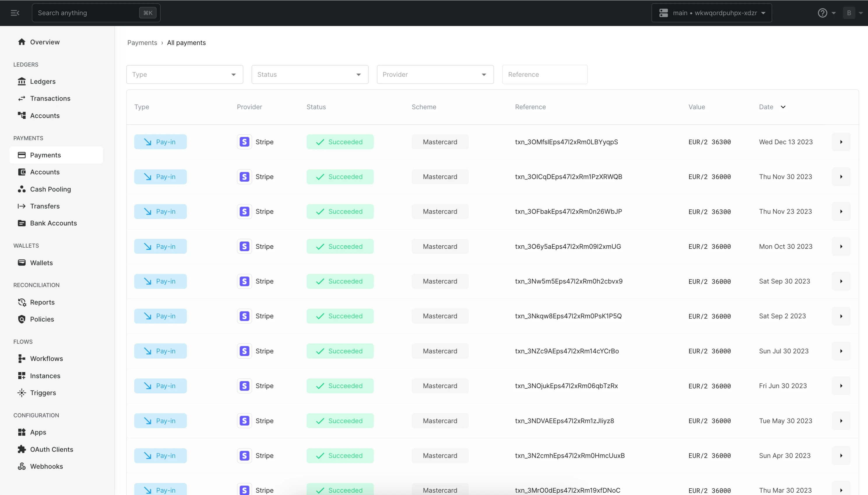Click the Search anything input field
Image resolution: width=868 pixels, height=495 pixels.
coord(96,13)
